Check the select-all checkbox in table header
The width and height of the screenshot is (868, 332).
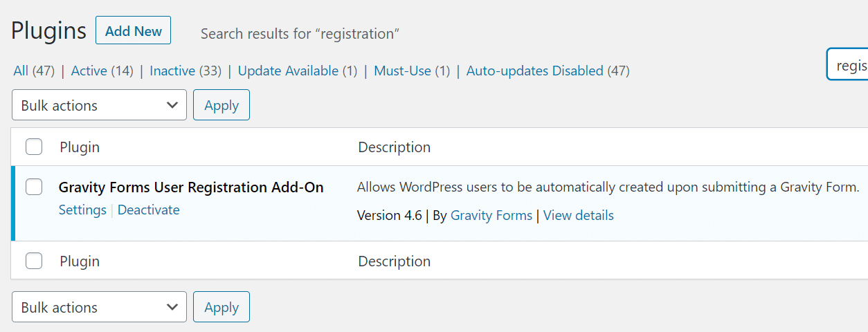[x=34, y=147]
